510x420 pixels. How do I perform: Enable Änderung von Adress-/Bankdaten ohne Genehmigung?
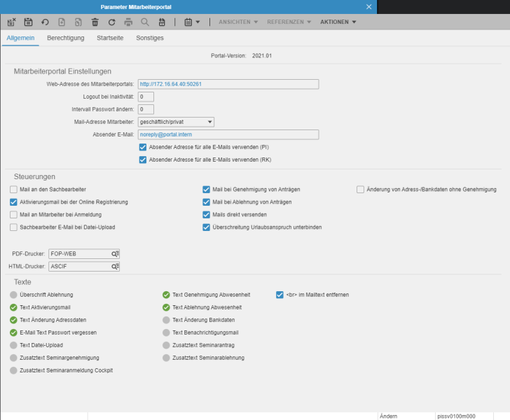coord(360,190)
